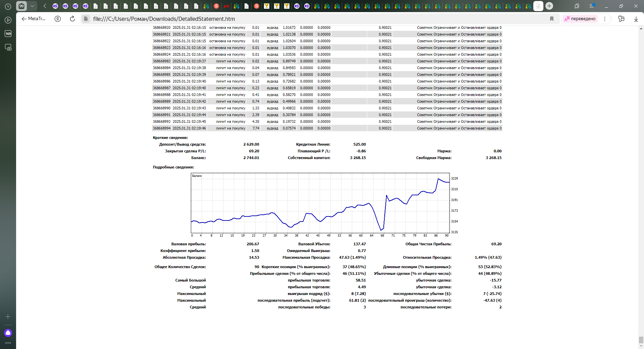
Task: Bookmark this page using the bookmark icon
Action: [551, 19]
